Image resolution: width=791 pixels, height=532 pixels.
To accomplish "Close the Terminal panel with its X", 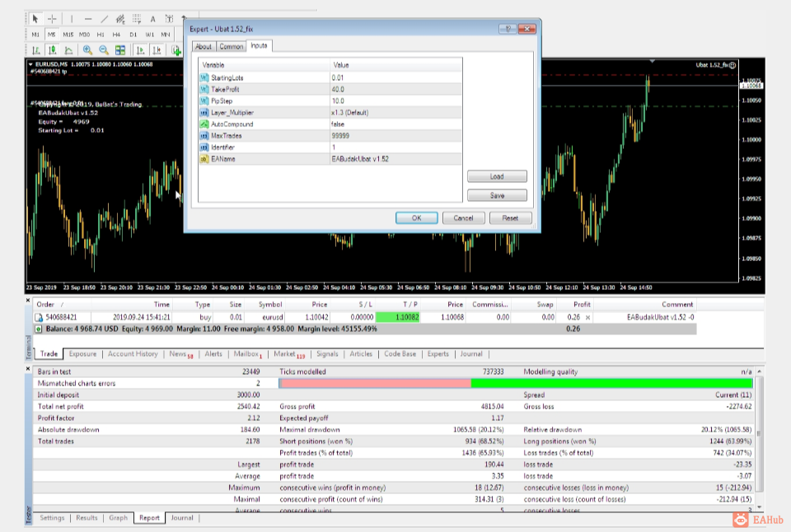I will (28, 301).
